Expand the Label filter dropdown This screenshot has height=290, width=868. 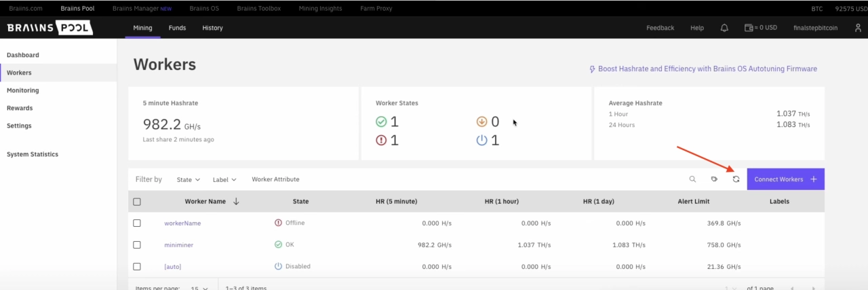click(x=224, y=179)
